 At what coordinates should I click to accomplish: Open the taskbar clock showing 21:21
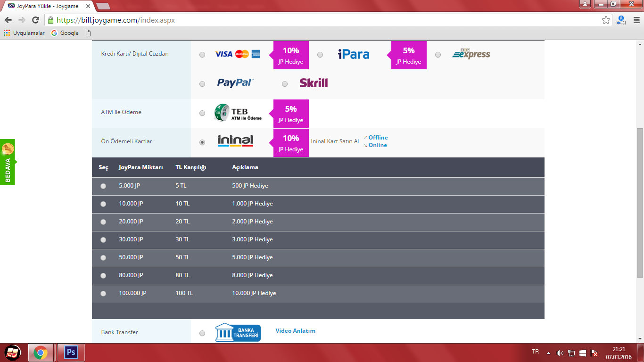(x=619, y=353)
